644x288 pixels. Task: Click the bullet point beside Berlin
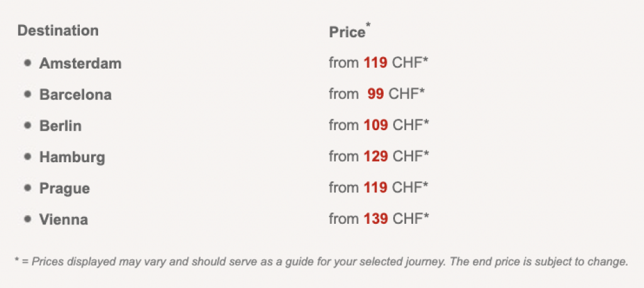coord(27,125)
